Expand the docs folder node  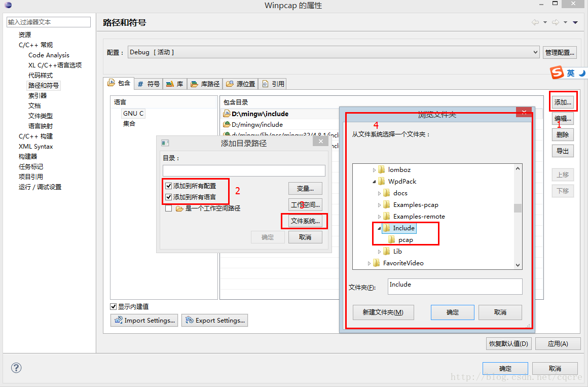click(x=379, y=193)
